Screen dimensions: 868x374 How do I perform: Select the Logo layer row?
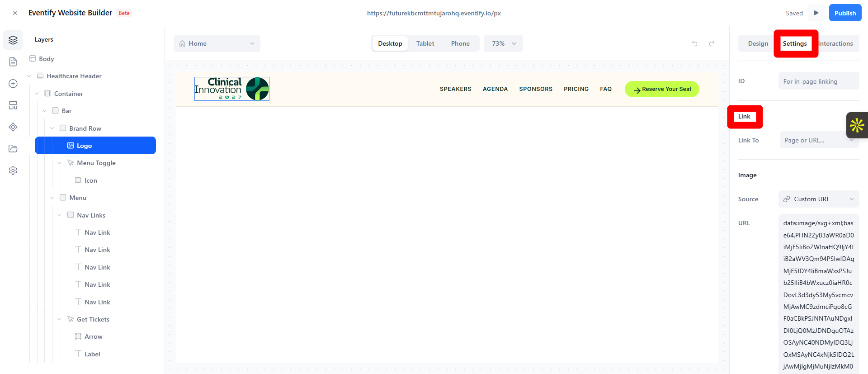click(95, 146)
